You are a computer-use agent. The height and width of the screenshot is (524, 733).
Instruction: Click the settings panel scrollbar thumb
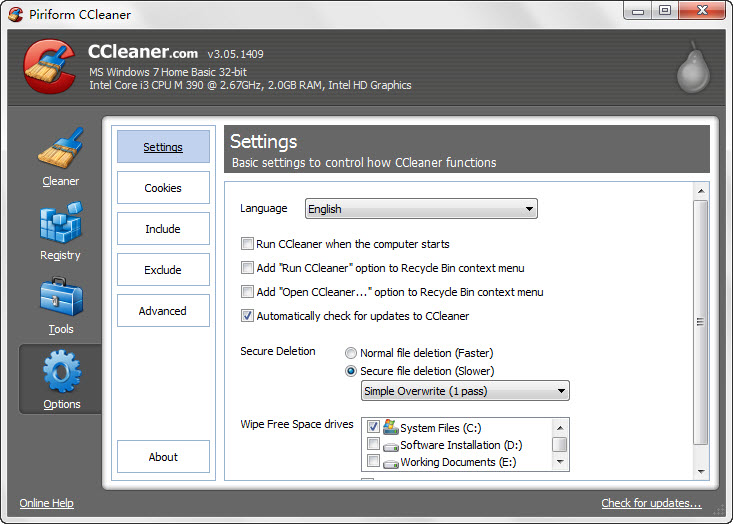tap(701, 323)
